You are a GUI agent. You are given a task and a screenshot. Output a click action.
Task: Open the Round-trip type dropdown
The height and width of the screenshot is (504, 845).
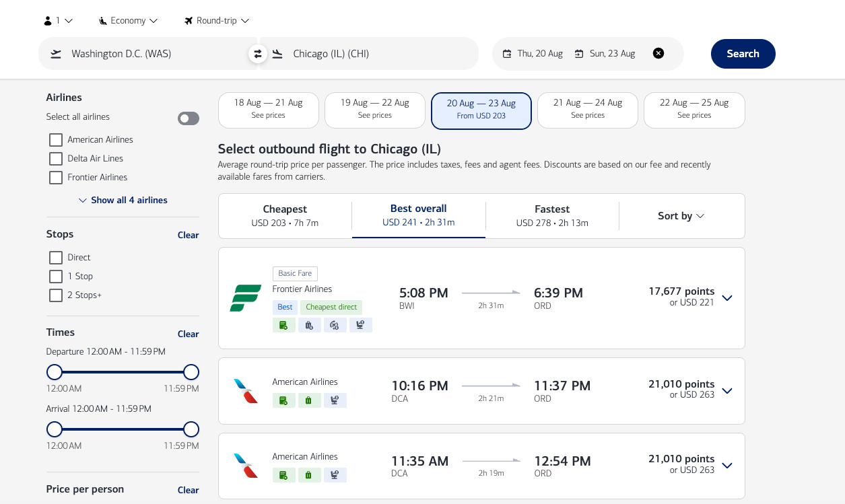click(x=217, y=21)
